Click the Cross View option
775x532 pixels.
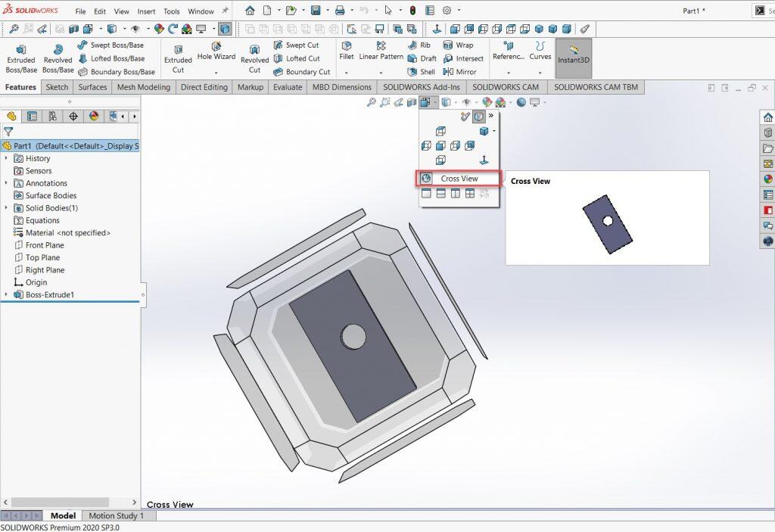tap(459, 179)
